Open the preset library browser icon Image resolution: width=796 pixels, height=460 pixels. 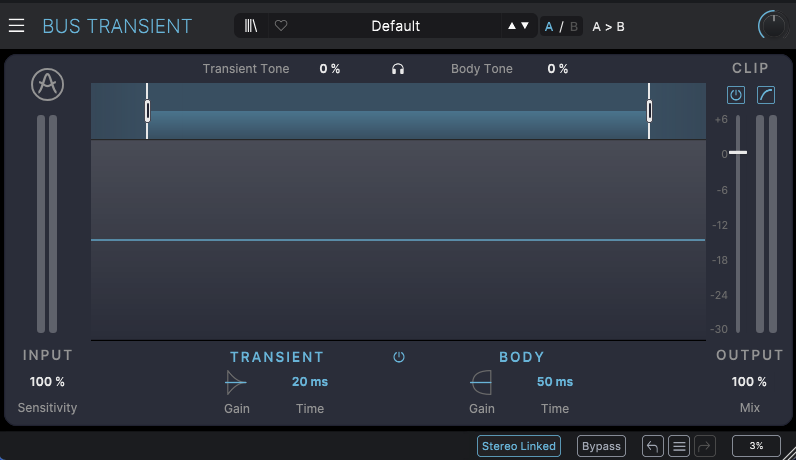251,26
